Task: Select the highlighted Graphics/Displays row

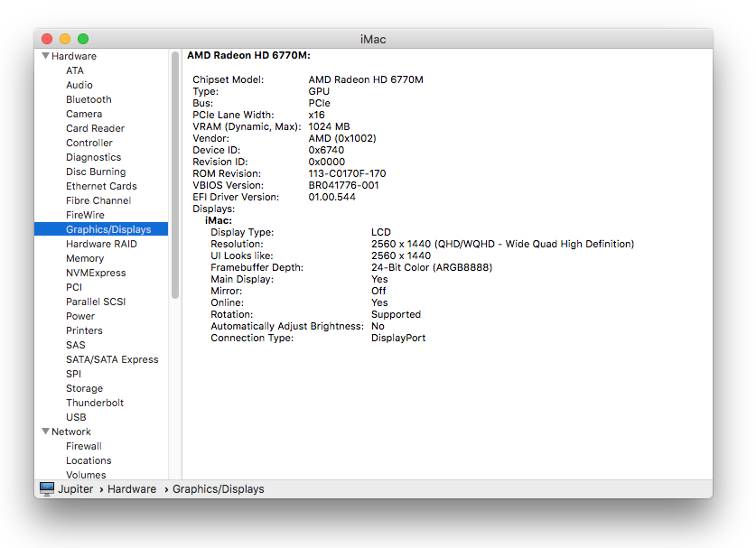Action: click(x=101, y=229)
